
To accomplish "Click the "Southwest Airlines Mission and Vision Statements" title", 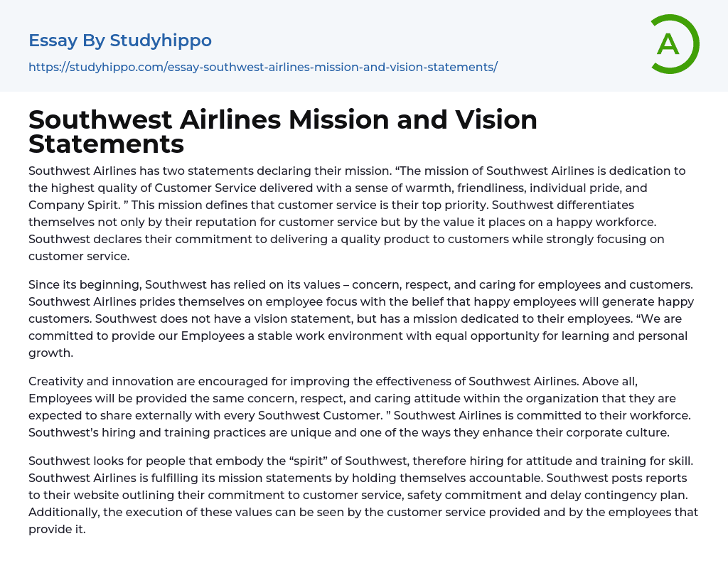I will [x=283, y=132].
